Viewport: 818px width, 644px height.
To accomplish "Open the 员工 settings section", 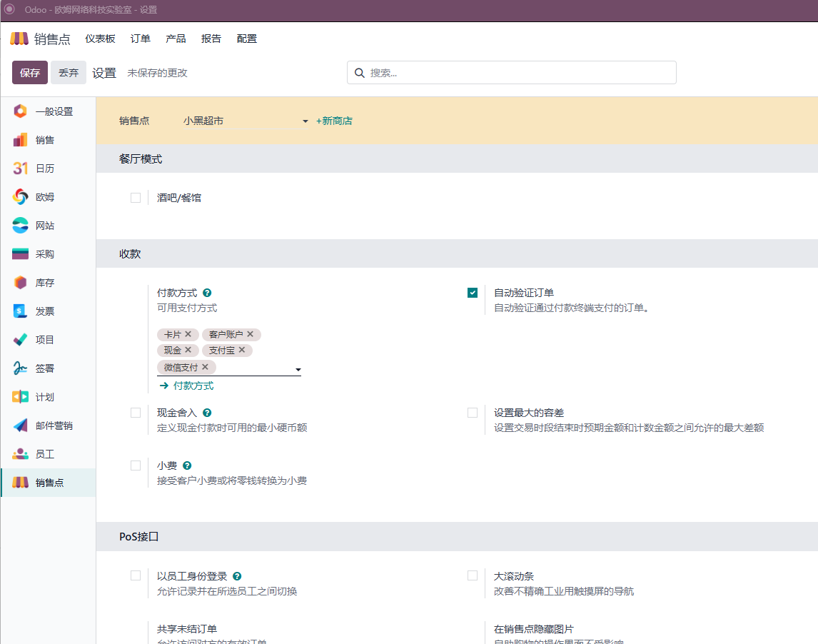I will tap(48, 454).
